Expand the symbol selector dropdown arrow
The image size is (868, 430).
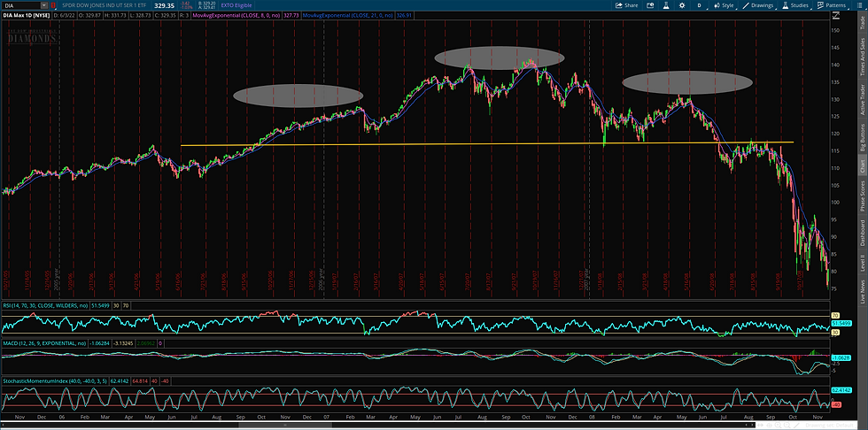pyautogui.click(x=44, y=5)
